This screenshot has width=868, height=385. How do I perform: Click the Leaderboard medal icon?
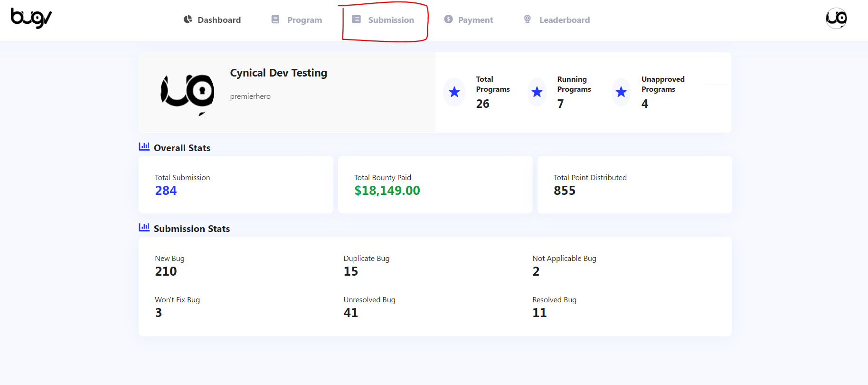coord(528,19)
